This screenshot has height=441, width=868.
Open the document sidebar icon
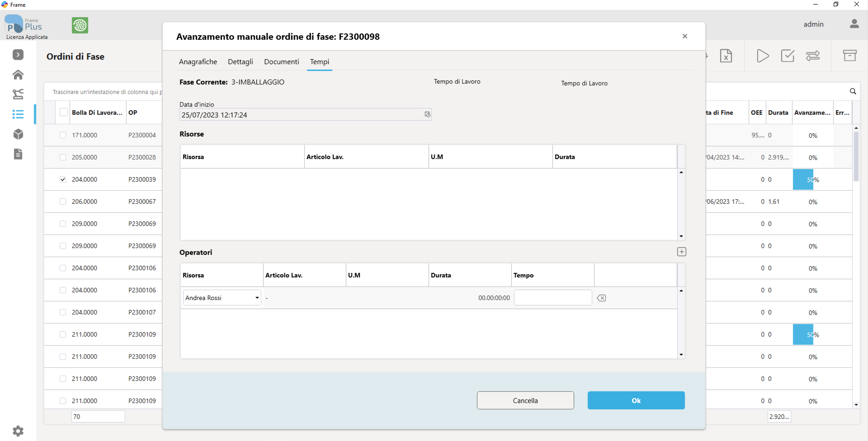coord(18,154)
